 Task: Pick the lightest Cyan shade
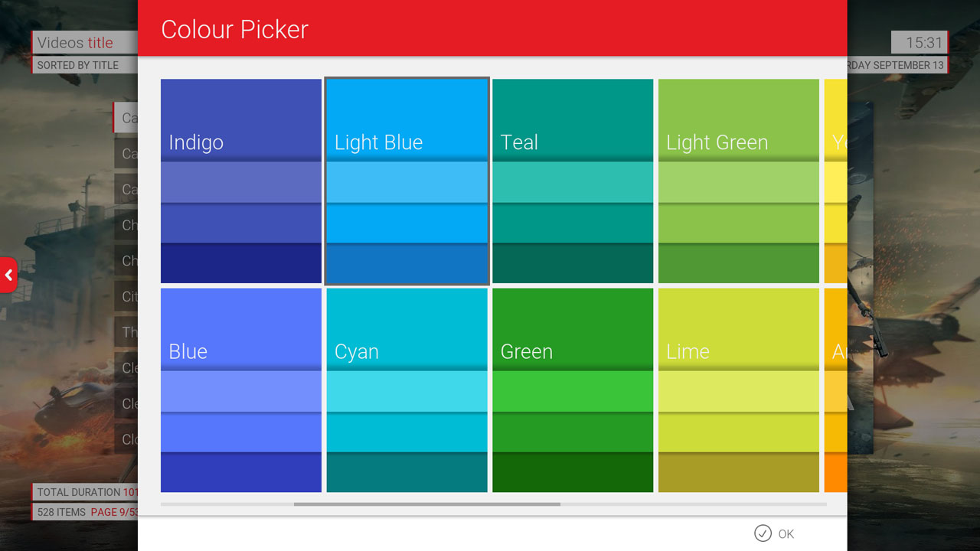click(407, 392)
